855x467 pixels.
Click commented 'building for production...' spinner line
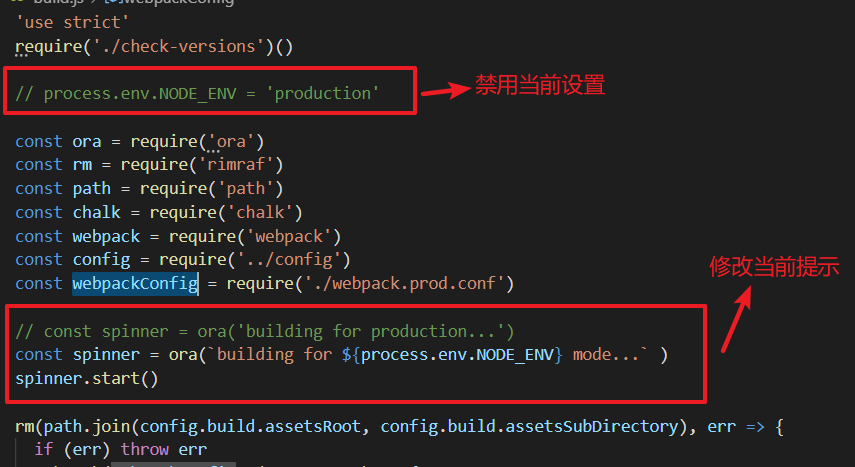click(264, 331)
